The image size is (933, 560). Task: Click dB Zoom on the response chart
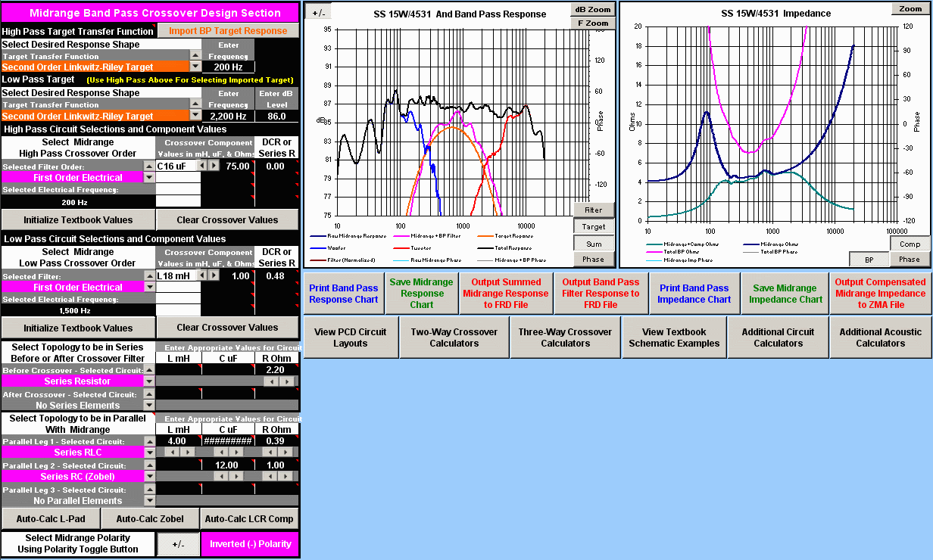[x=593, y=10]
